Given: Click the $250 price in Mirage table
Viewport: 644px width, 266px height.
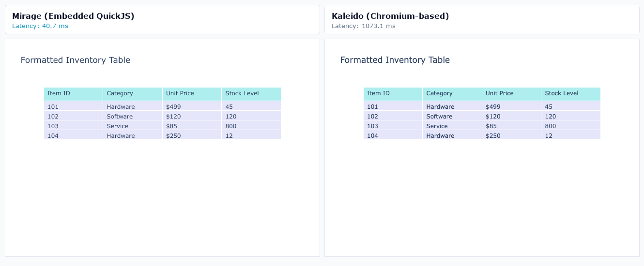Looking at the screenshot, I should tap(192, 135).
